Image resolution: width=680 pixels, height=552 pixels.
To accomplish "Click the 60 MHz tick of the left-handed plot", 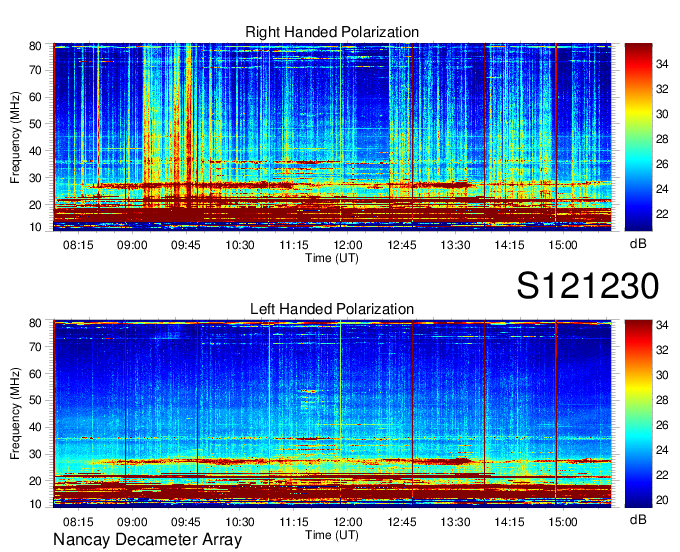I will coord(35,373).
